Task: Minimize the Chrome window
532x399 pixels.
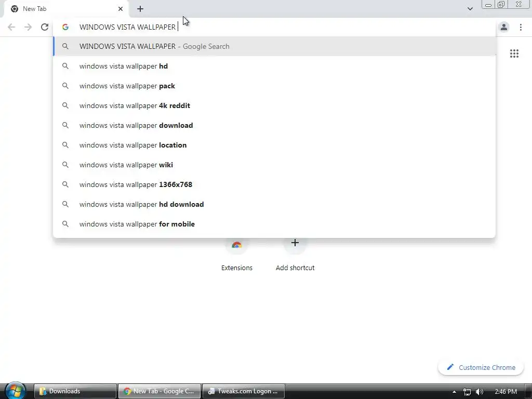Action: coord(488,5)
